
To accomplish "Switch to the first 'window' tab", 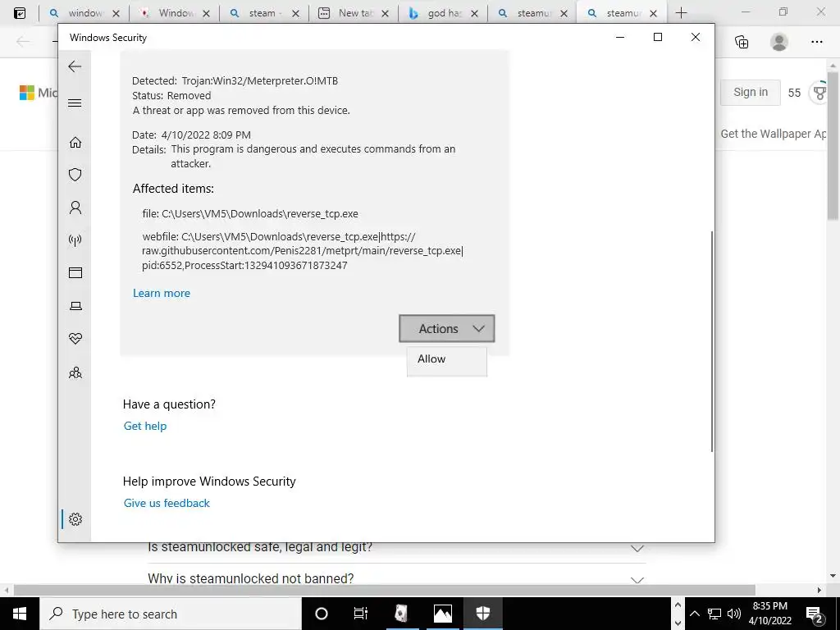I will [85, 13].
